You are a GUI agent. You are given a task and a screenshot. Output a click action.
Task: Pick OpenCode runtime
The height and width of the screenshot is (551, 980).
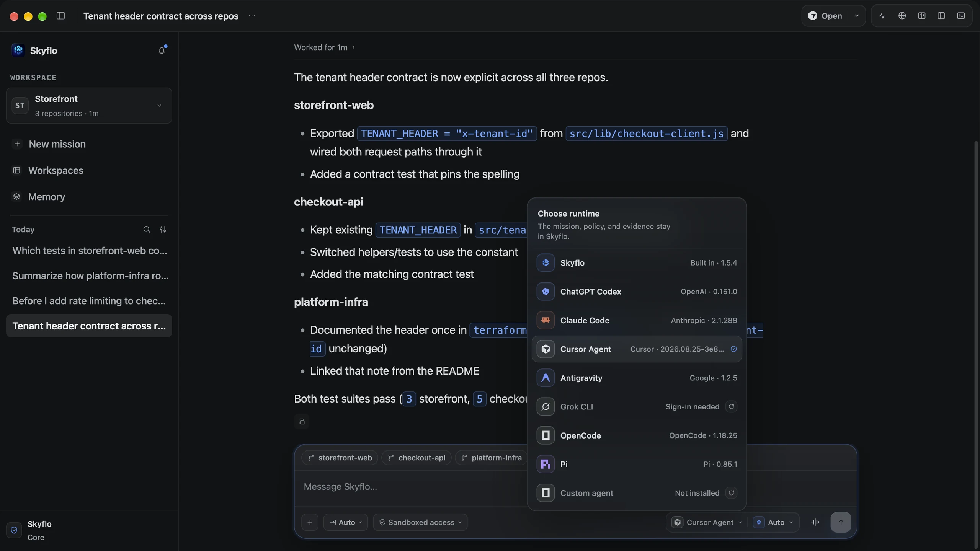click(637, 435)
